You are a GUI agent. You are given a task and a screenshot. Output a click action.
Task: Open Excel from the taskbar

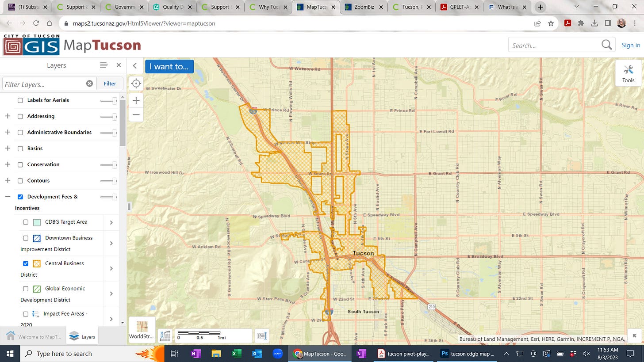coord(236,354)
